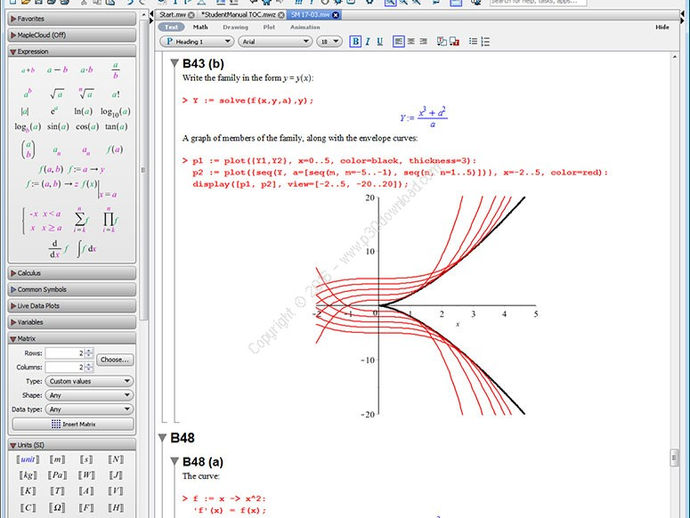Viewport: 690px width, 518px height.
Task: Expand the Common Symbols palette
Action: point(72,289)
